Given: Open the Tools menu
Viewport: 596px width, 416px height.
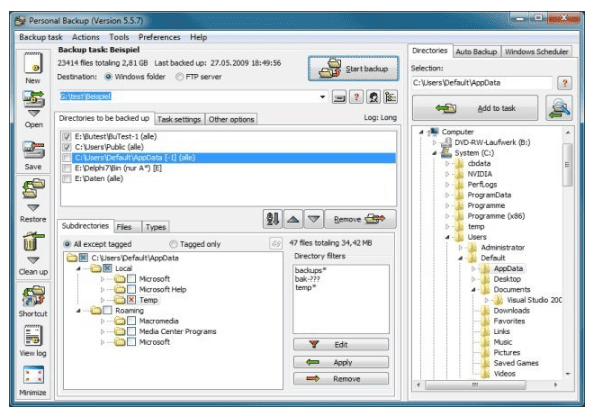Looking at the screenshot, I should coord(119,37).
